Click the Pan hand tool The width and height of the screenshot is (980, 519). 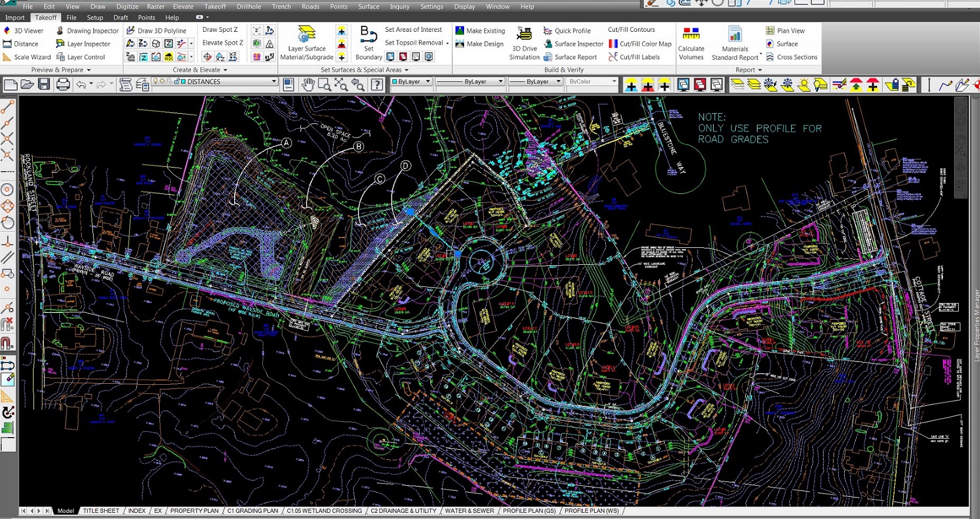click(308, 85)
